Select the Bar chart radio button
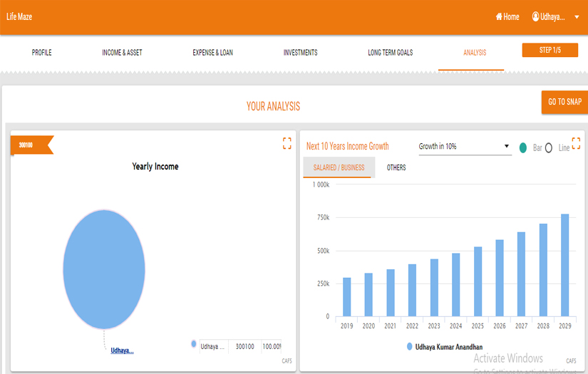This screenshot has width=588, height=374. tap(523, 147)
